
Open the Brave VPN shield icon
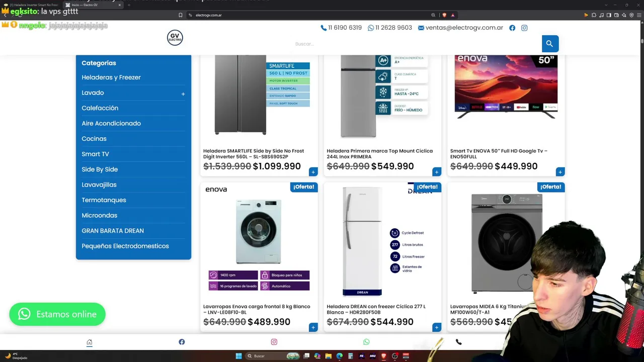click(x=631, y=15)
